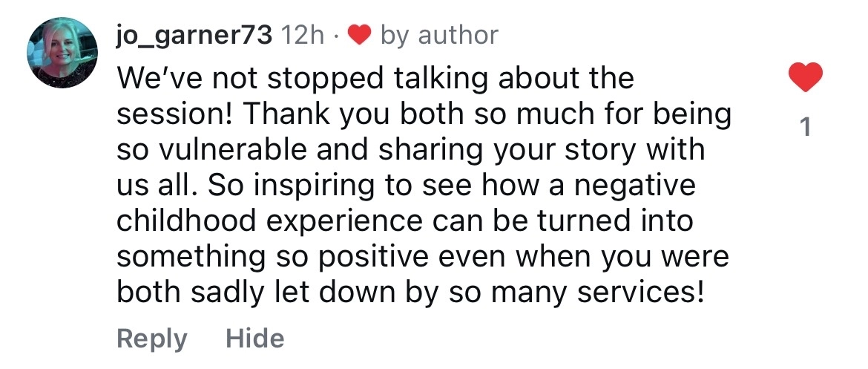The image size is (868, 369).
Task: Reply to jo_garner73's comment
Action: (x=152, y=339)
